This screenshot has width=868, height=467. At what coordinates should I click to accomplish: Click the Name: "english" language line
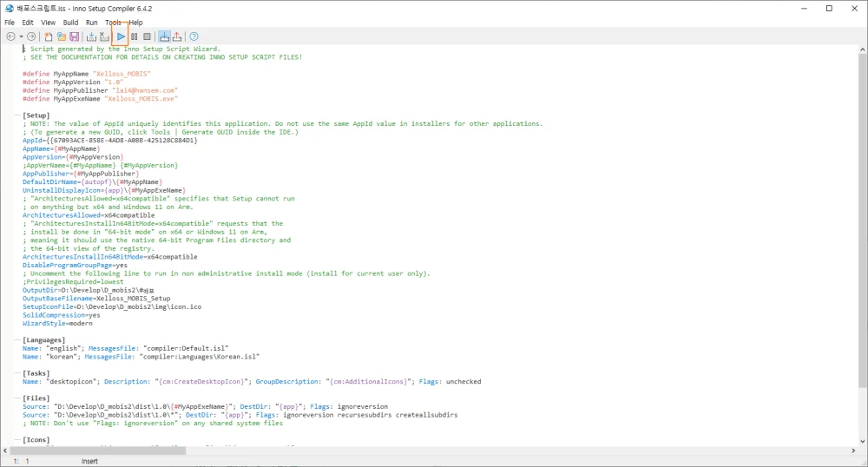126,348
